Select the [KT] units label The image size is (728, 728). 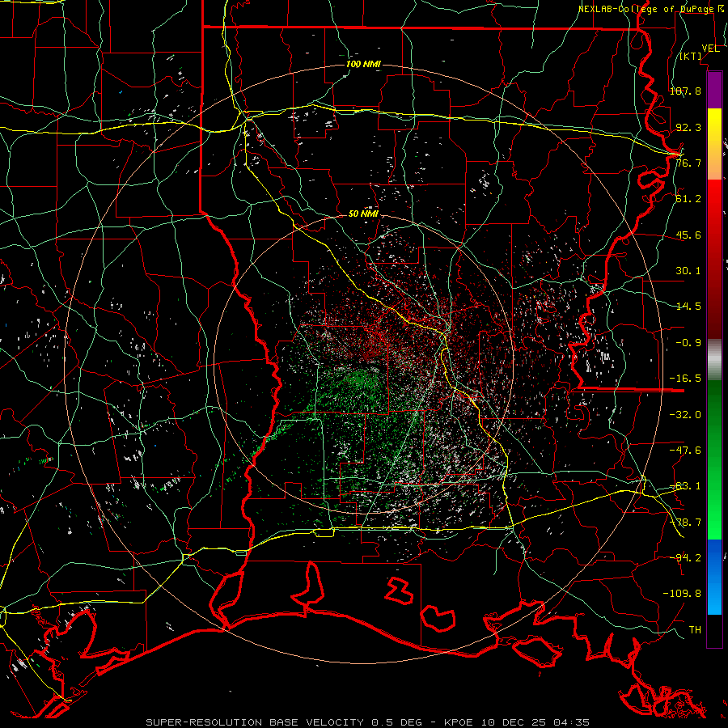691,56
